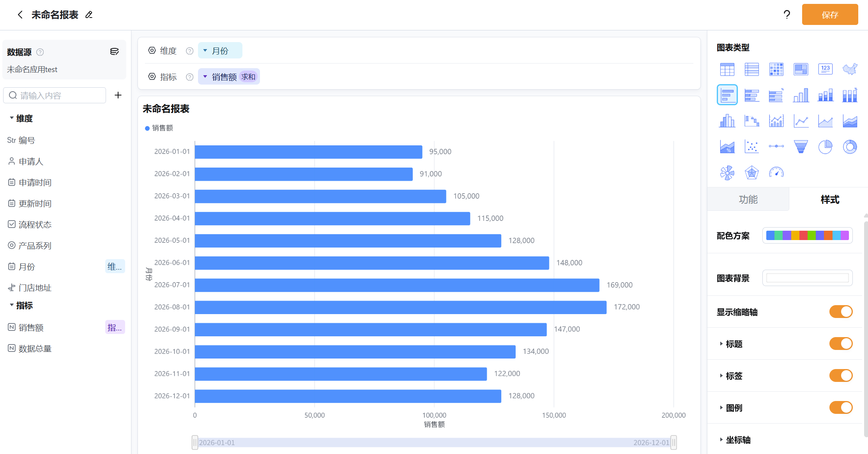
Task: Expand the 坐标轴 style section
Action: [735, 440]
